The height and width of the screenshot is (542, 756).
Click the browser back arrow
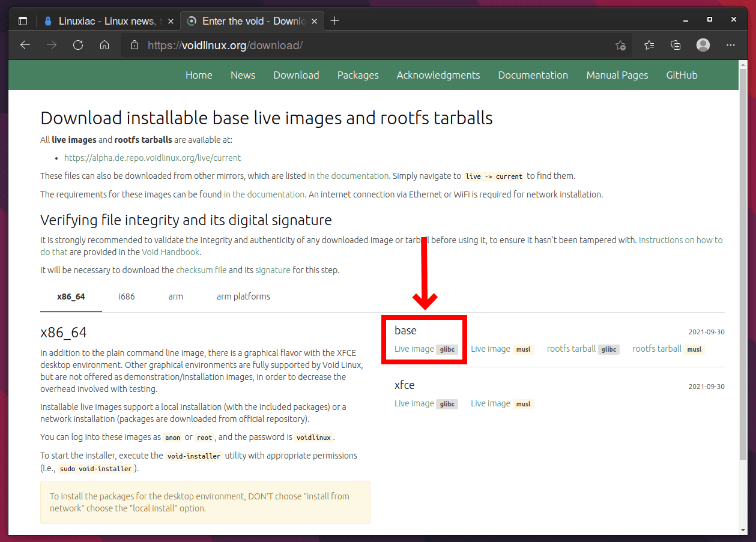[25, 45]
